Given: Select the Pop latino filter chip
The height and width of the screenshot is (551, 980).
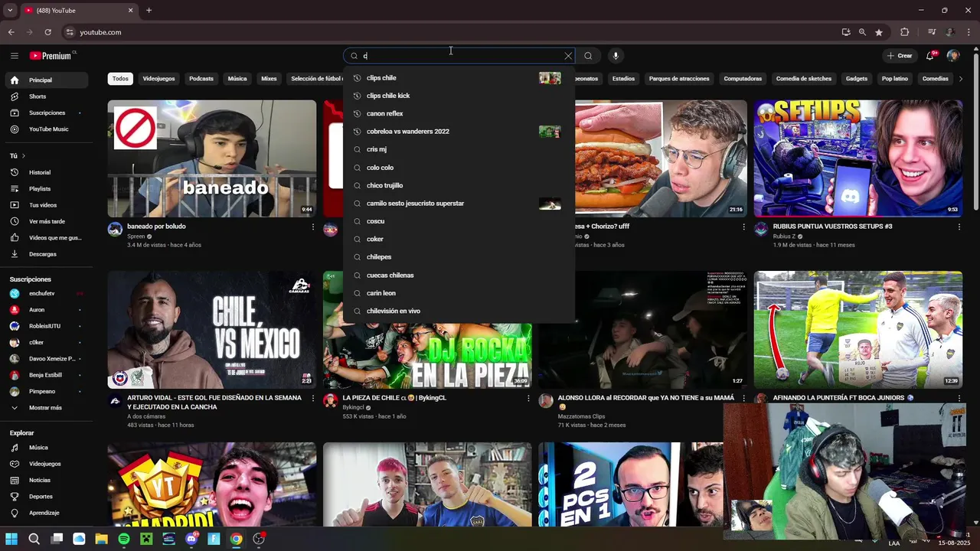Looking at the screenshot, I should tap(895, 79).
